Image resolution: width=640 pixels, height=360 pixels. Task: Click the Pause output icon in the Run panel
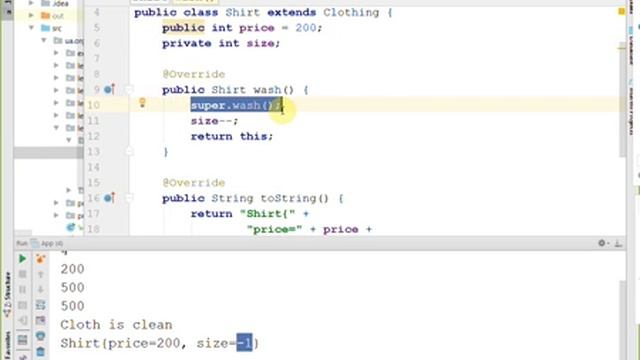point(22,290)
